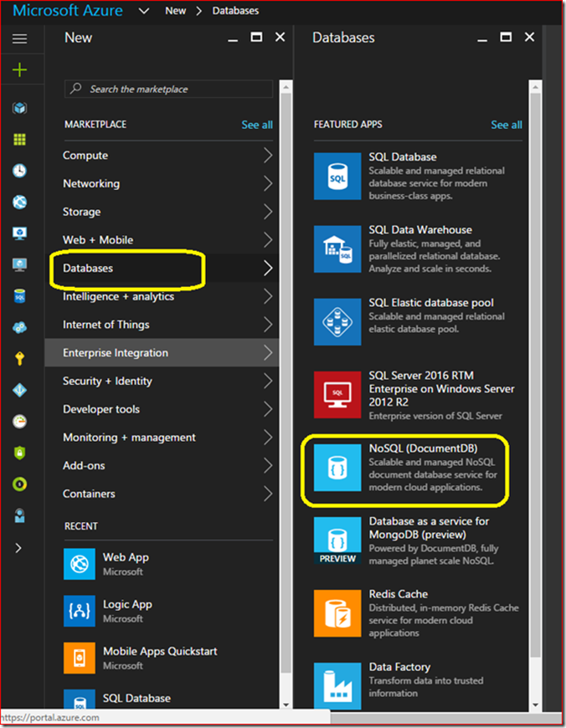
Task: Expand the Developer tools chevron
Action: (268, 409)
